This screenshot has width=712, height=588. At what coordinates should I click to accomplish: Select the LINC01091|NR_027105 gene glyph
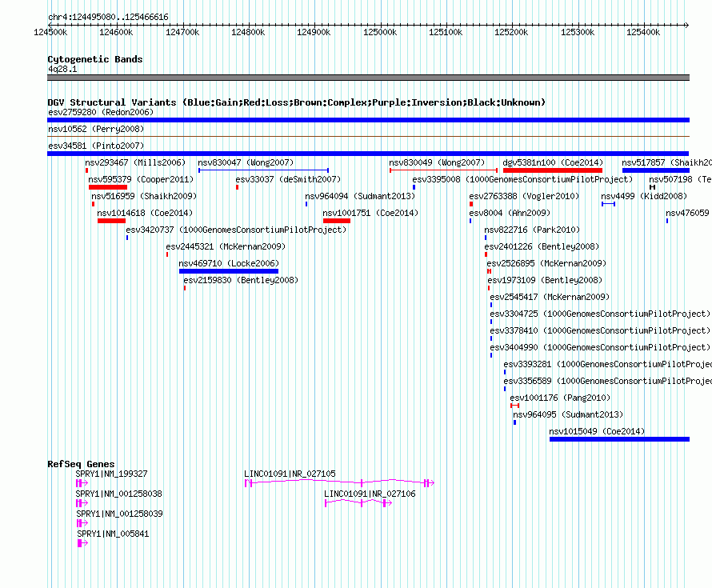[x=339, y=482]
